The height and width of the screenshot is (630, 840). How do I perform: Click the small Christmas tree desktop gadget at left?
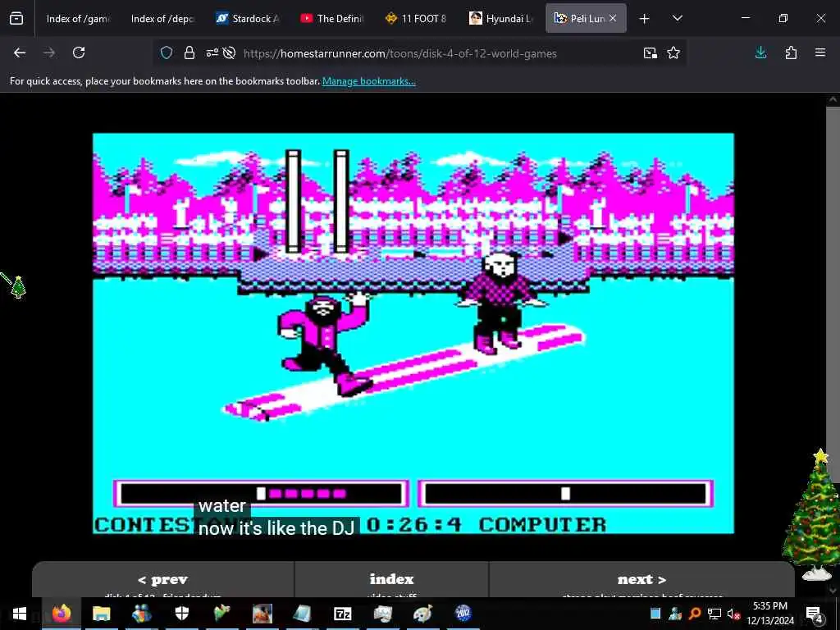coord(18,287)
